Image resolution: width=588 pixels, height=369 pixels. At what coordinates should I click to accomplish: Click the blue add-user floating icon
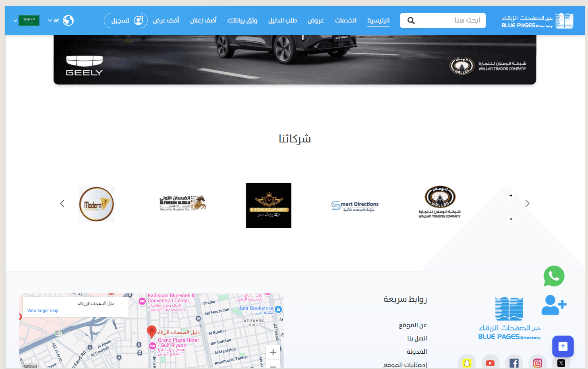(554, 305)
